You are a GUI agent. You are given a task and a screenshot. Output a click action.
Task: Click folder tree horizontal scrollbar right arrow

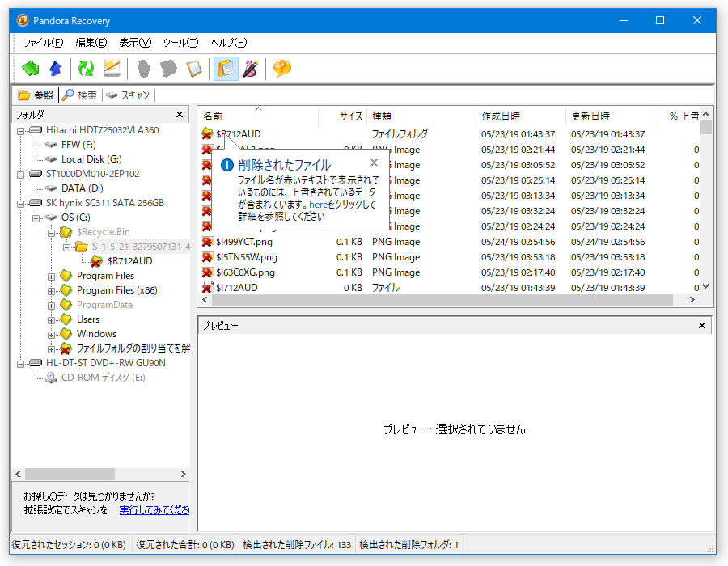coord(184,474)
